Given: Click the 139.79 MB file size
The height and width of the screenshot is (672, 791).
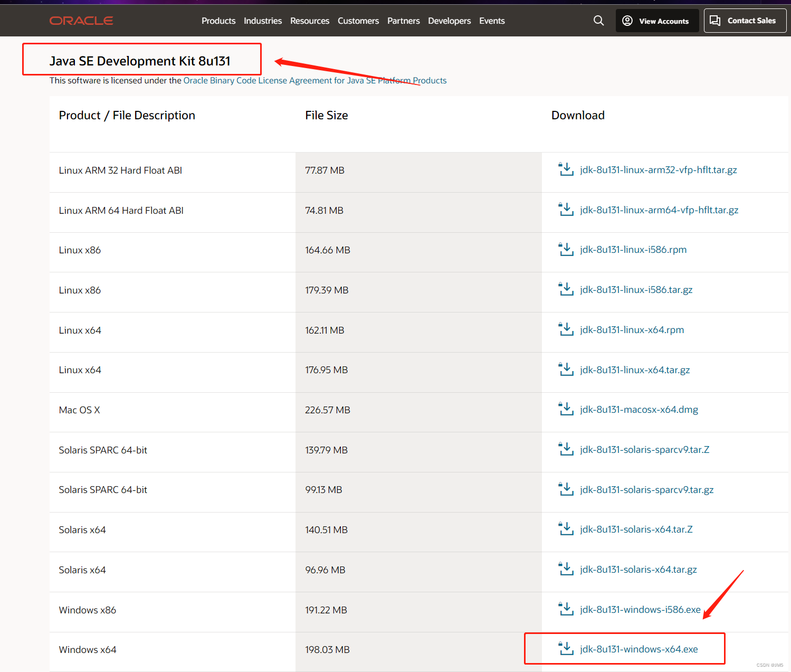Looking at the screenshot, I should click(326, 450).
